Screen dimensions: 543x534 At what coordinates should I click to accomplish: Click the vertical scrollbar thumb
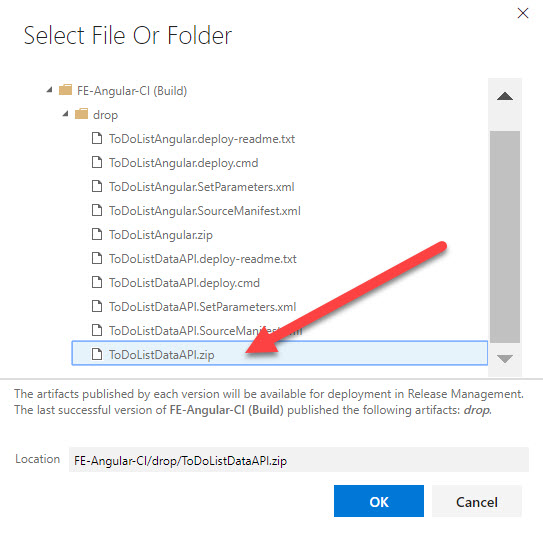point(505,237)
